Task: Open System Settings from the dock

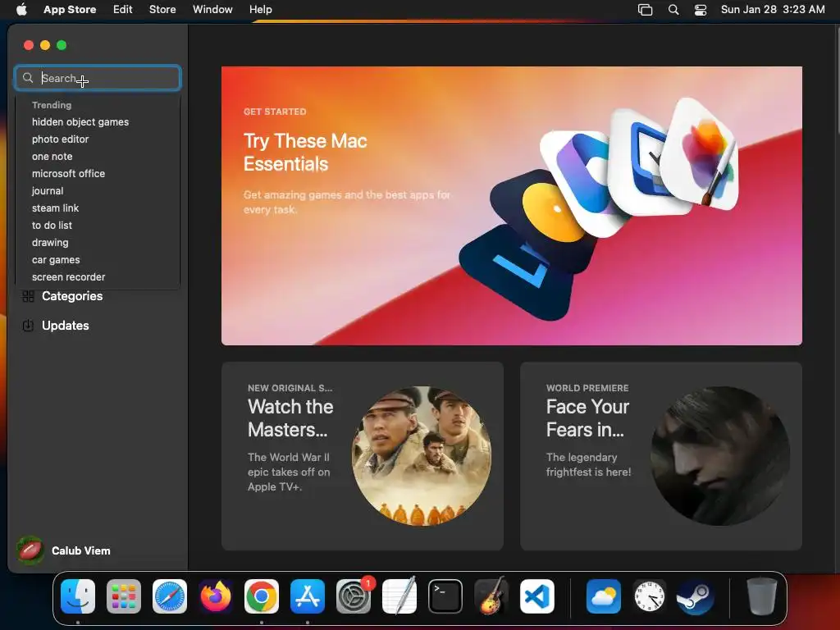Action: 354,596
